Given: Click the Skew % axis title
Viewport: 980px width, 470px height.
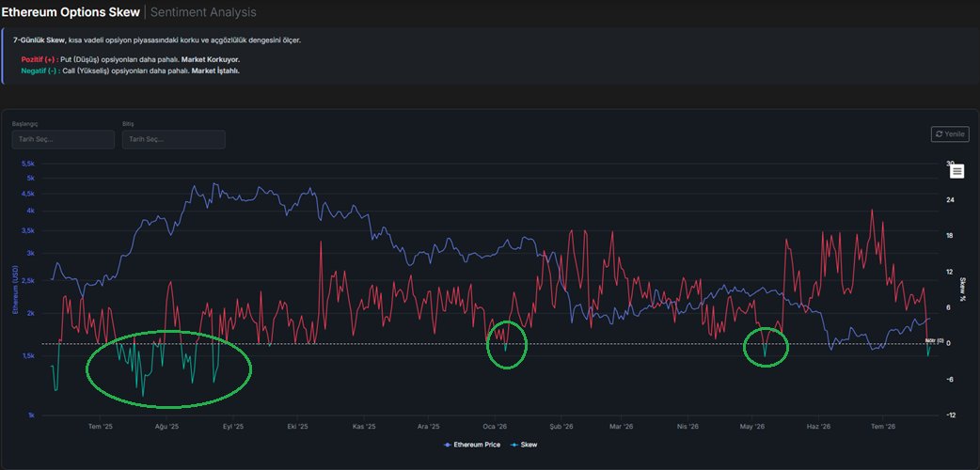Looking at the screenshot, I should (x=962, y=290).
